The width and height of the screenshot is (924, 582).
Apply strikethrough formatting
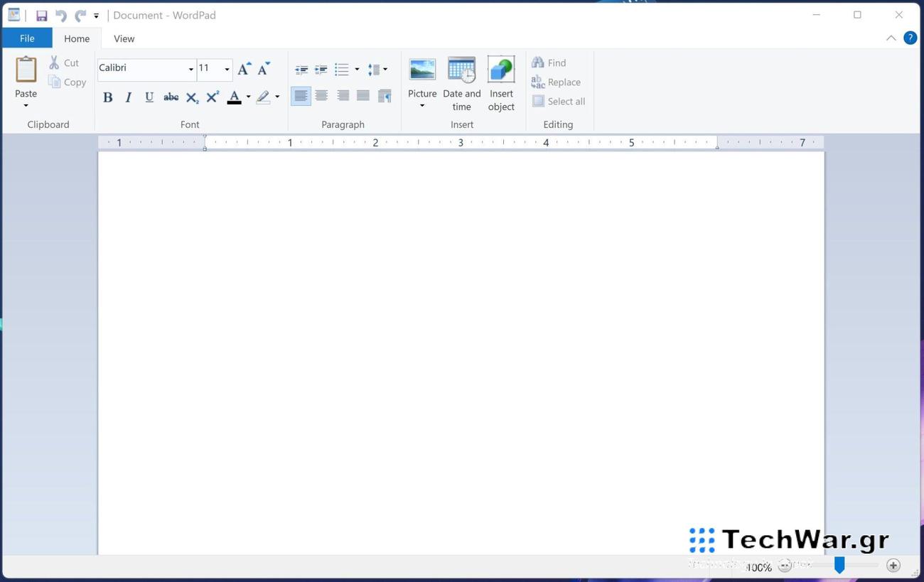coord(171,97)
